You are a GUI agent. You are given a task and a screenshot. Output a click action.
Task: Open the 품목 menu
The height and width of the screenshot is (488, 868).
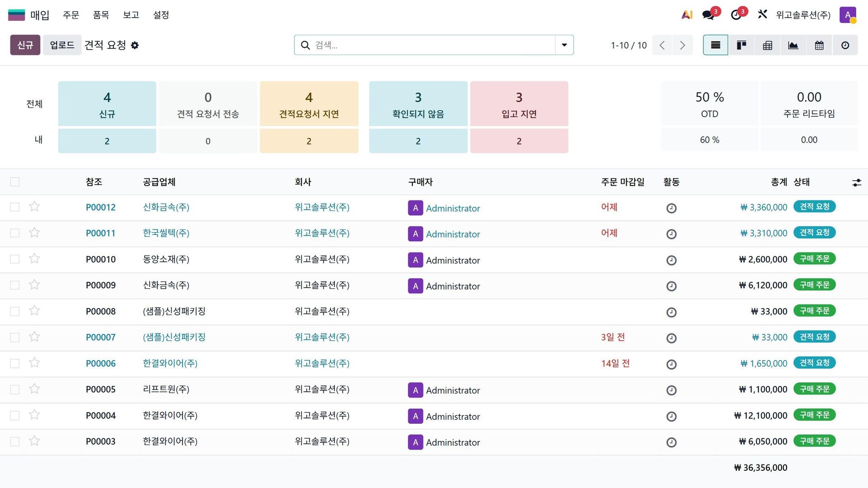tap(101, 15)
